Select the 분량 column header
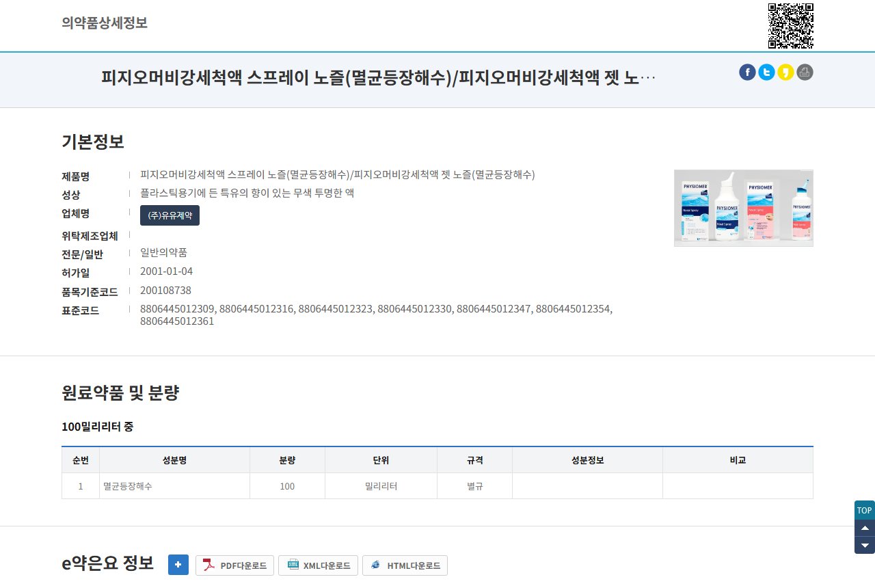 pos(288,460)
